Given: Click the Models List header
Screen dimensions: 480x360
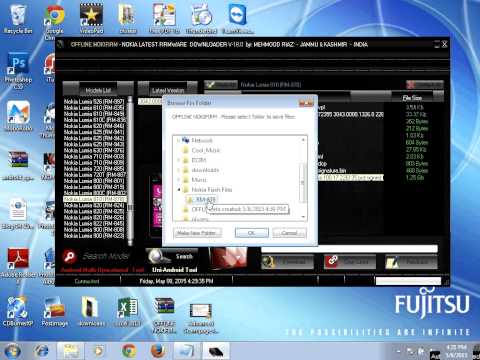Looking at the screenshot, I should click(x=98, y=90).
